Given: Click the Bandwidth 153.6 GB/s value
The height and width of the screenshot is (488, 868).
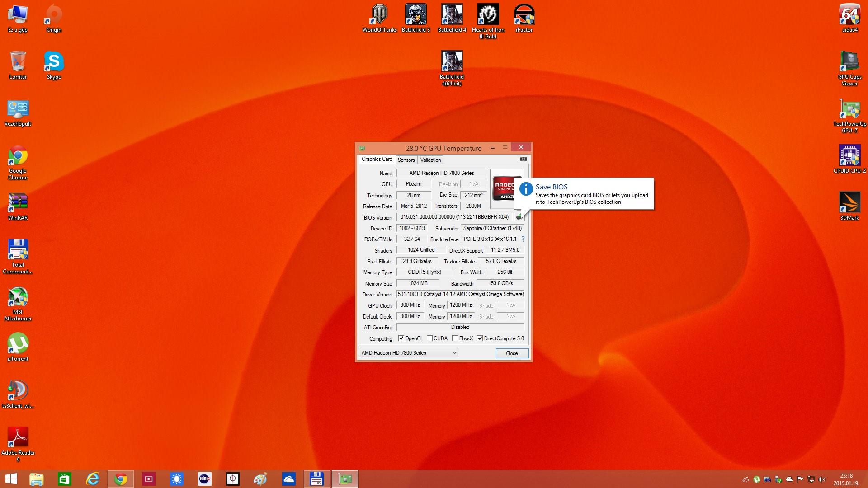Looking at the screenshot, I should coord(500,283).
